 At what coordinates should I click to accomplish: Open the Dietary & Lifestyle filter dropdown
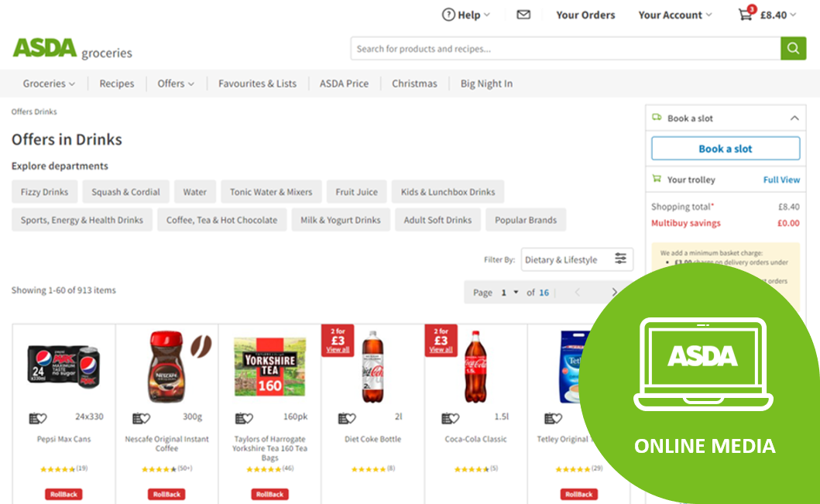pyautogui.click(x=577, y=259)
